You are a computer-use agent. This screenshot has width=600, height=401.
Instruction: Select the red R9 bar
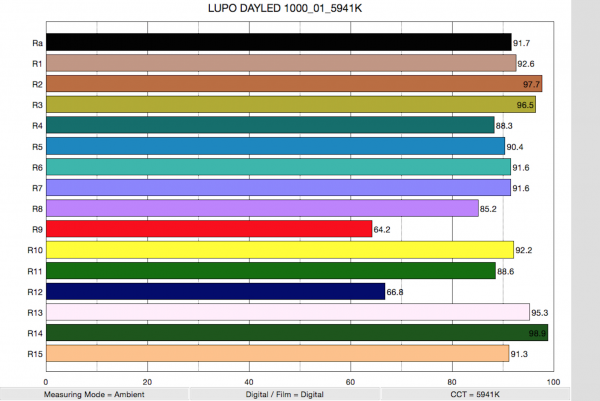pyautogui.click(x=208, y=229)
